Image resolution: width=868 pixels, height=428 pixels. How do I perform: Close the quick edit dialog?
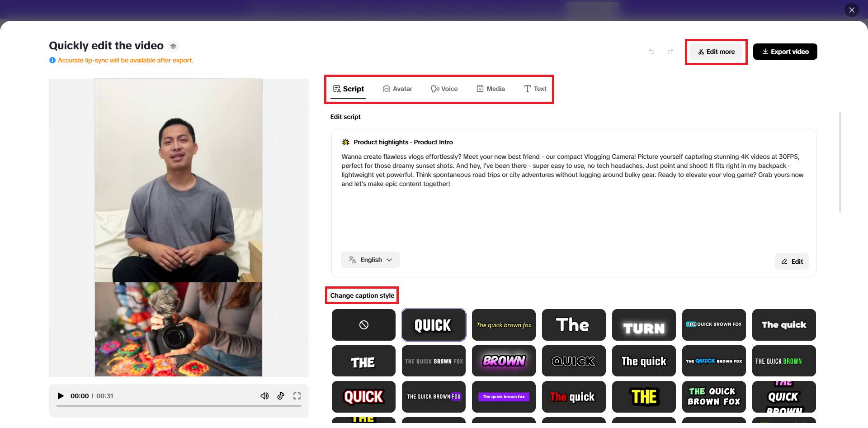click(852, 10)
